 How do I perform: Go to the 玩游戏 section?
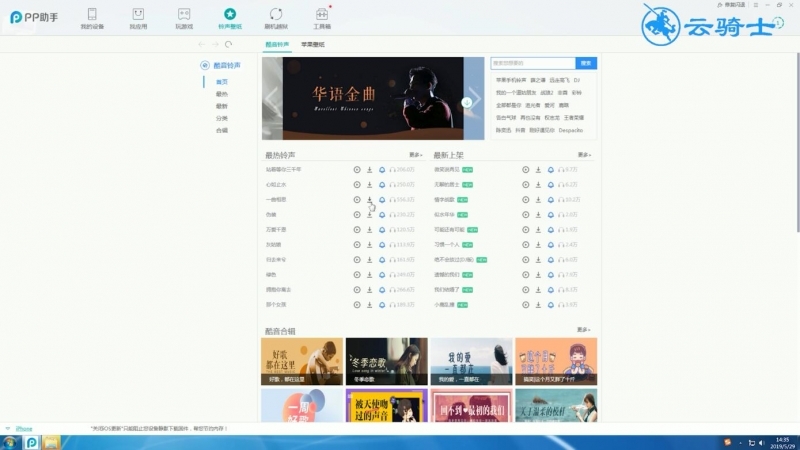click(184, 19)
